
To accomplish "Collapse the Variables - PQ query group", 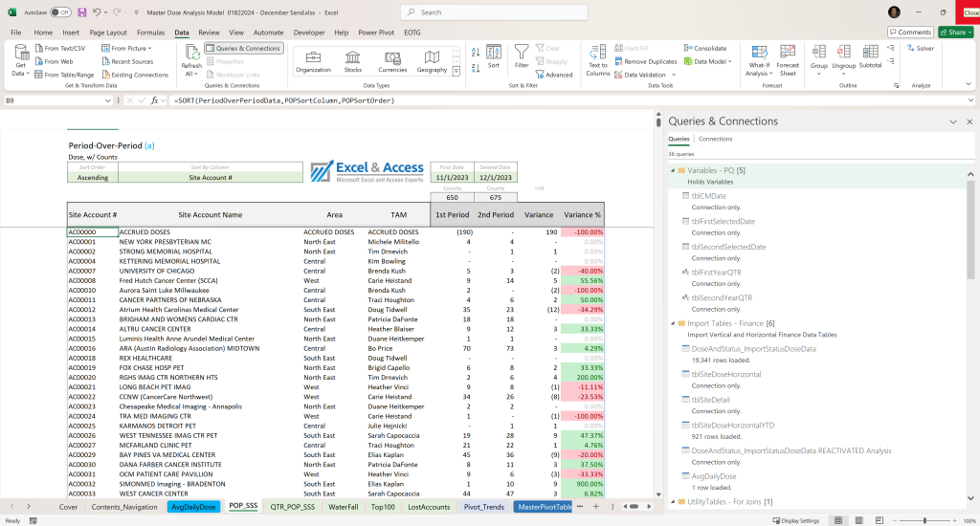I will click(673, 170).
